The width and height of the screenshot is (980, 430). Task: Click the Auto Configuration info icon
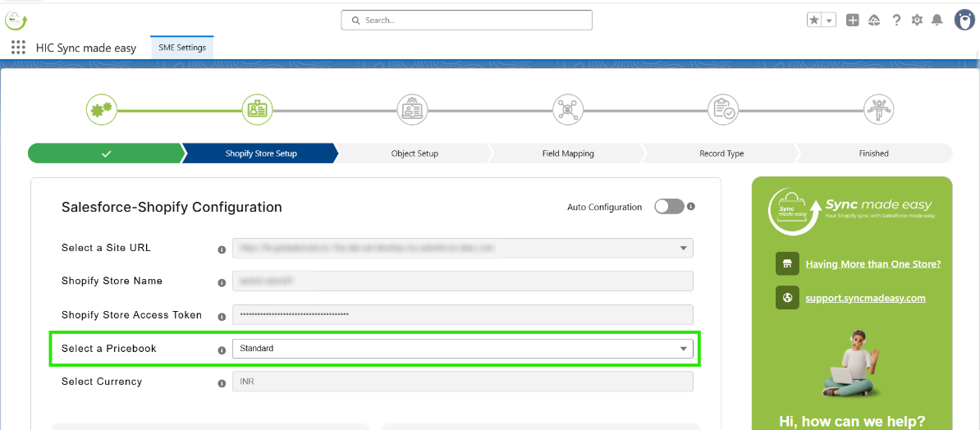pos(691,206)
